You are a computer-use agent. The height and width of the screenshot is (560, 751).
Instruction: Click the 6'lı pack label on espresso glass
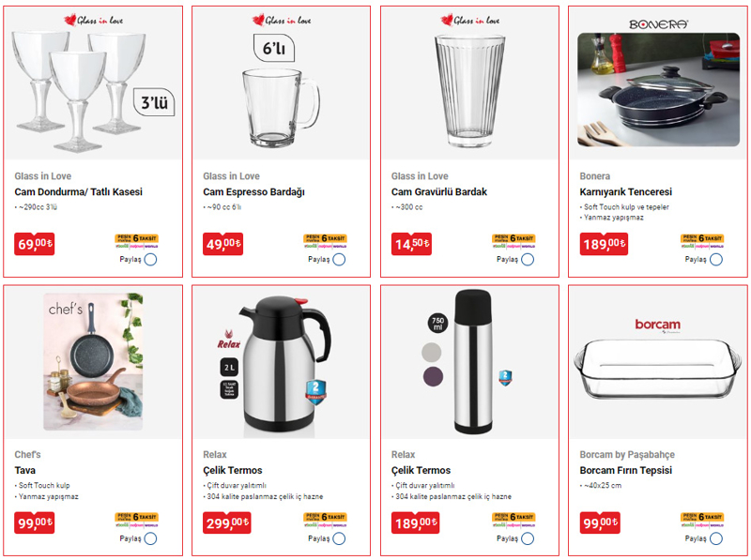click(274, 48)
